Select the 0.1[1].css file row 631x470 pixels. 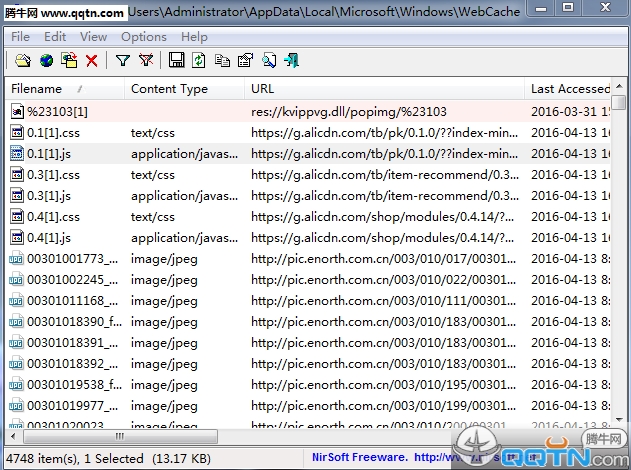308,133
